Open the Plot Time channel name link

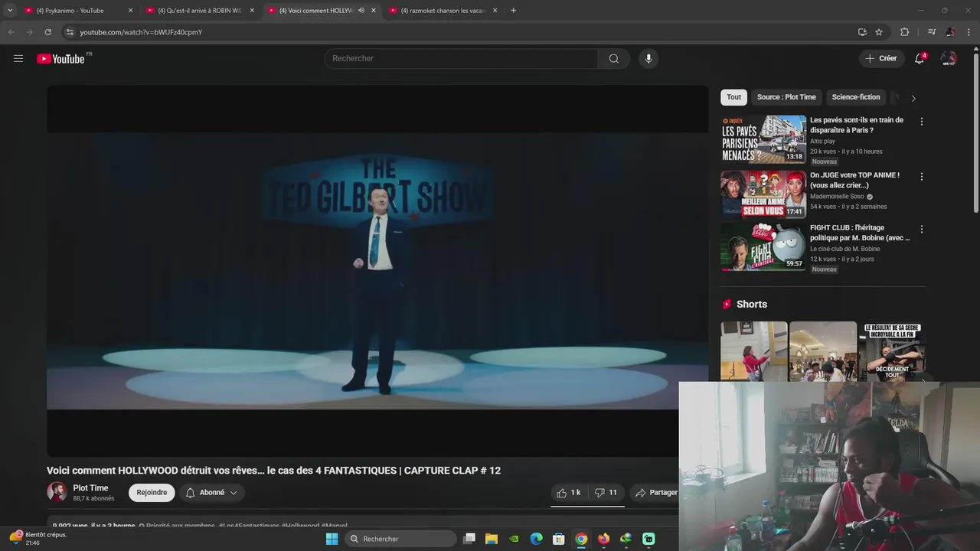coord(90,488)
